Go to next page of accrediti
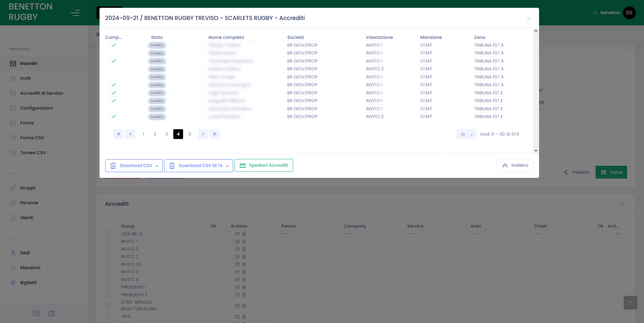 pyautogui.click(x=203, y=134)
